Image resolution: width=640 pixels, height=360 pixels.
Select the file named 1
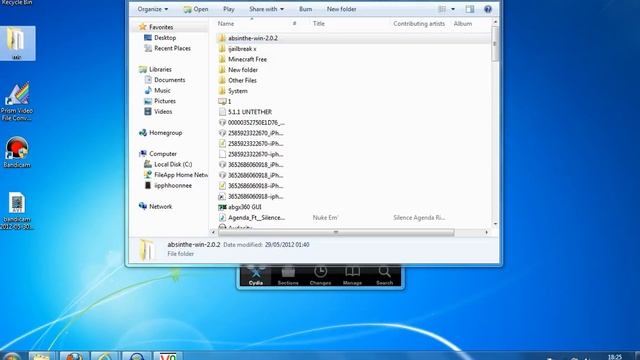pos(229,101)
